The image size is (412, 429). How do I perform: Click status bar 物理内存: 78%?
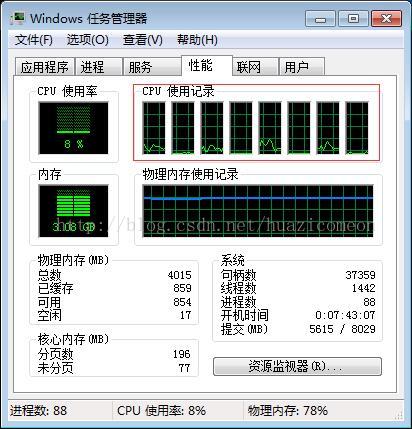click(288, 411)
